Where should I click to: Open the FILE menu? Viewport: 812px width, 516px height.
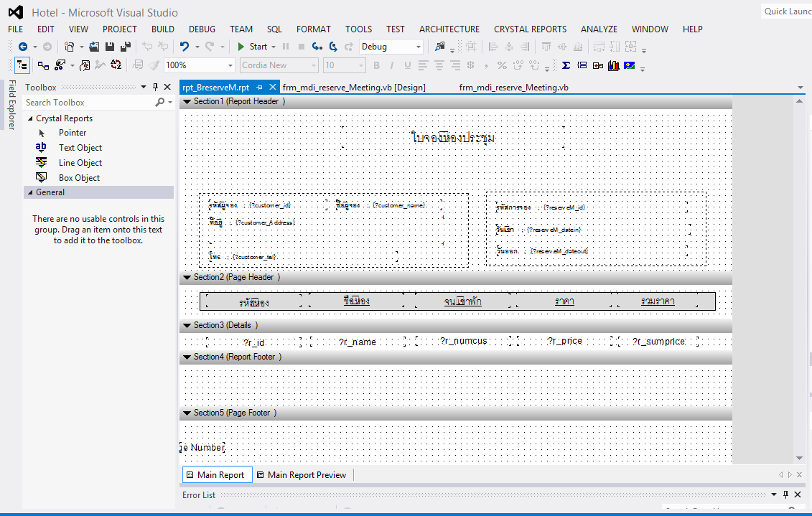(x=16, y=29)
